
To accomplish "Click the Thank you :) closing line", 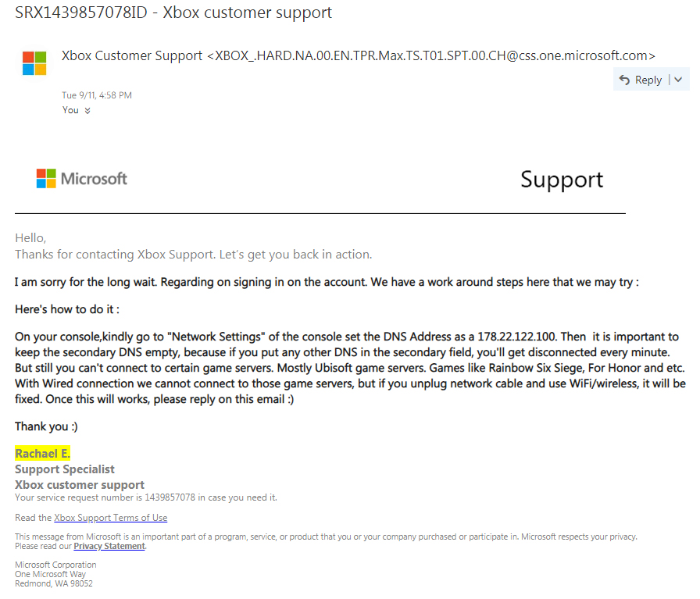I will pos(46,426).
